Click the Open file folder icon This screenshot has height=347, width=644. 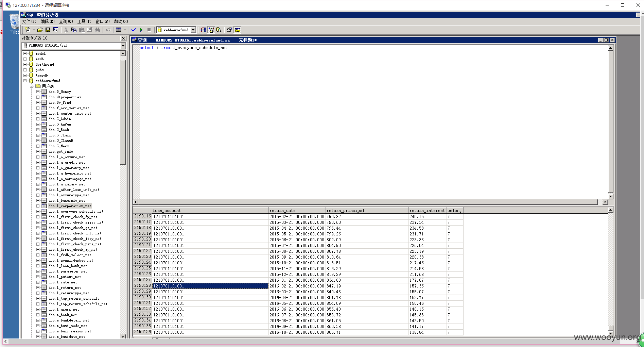[40, 30]
